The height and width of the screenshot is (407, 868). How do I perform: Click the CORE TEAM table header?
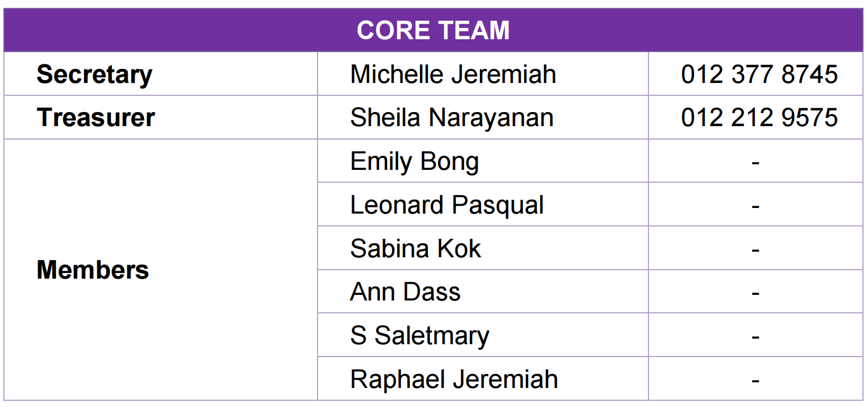coord(433,30)
